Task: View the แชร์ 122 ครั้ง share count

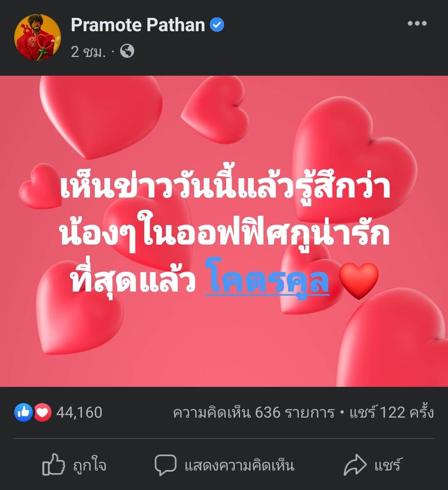Action: pos(391,412)
